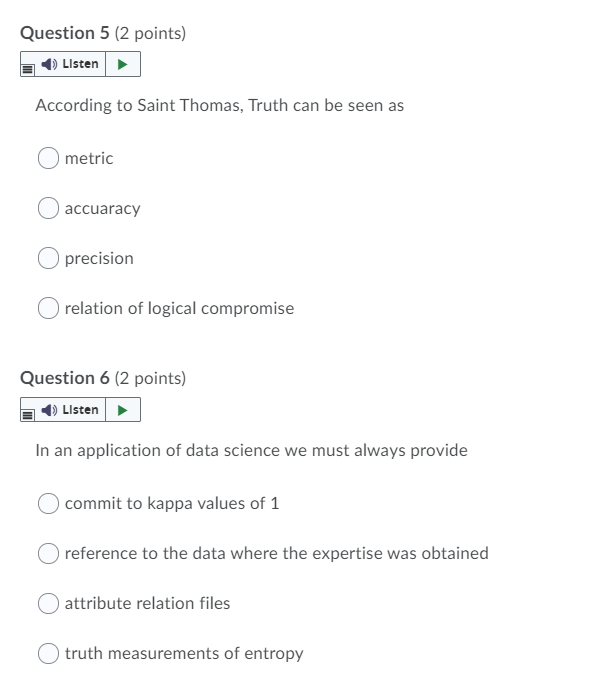Pick 'truth measurements of entropy' radio option
The width and height of the screenshot is (616, 692).
click(49, 653)
